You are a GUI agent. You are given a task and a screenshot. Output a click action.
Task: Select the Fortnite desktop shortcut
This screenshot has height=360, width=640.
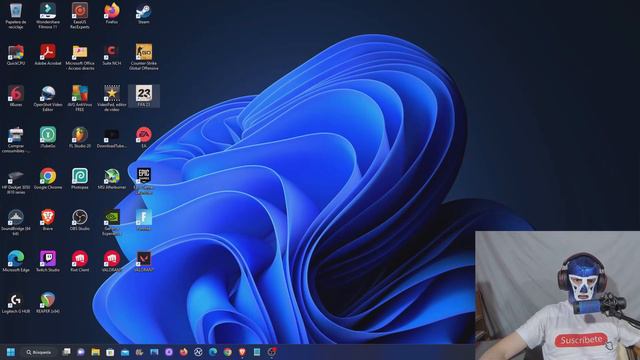pyautogui.click(x=144, y=220)
